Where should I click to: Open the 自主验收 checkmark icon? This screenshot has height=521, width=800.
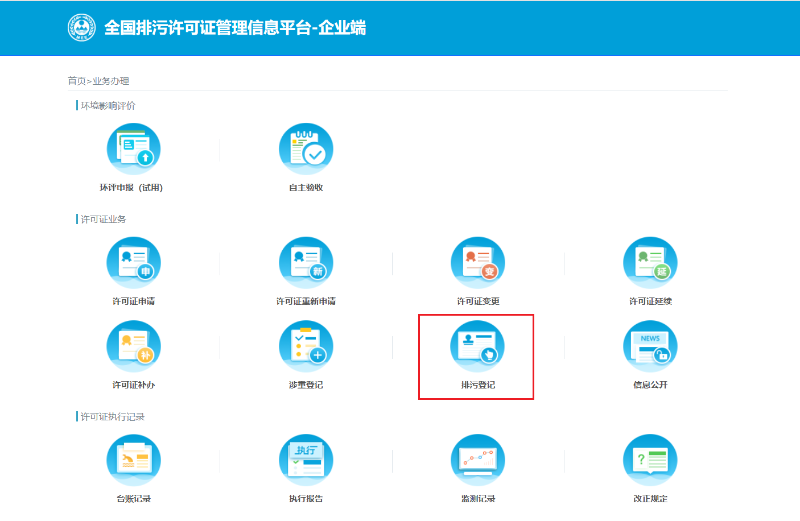tap(305, 151)
